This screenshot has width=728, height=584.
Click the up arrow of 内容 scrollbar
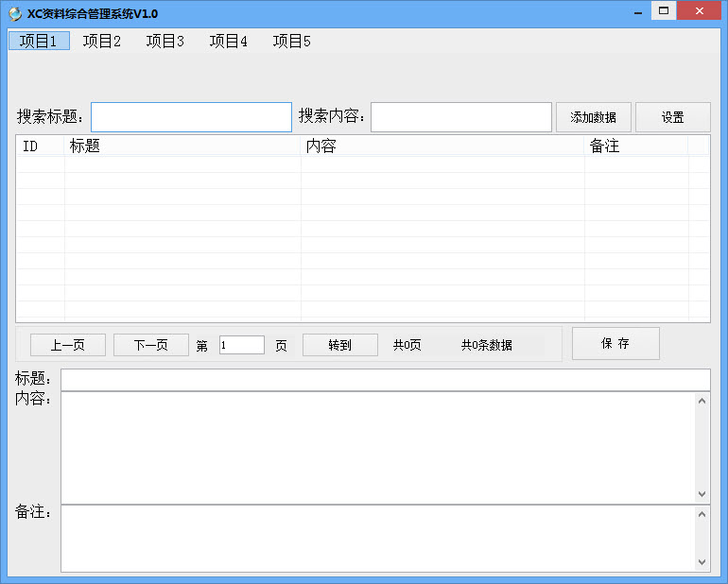pos(702,401)
